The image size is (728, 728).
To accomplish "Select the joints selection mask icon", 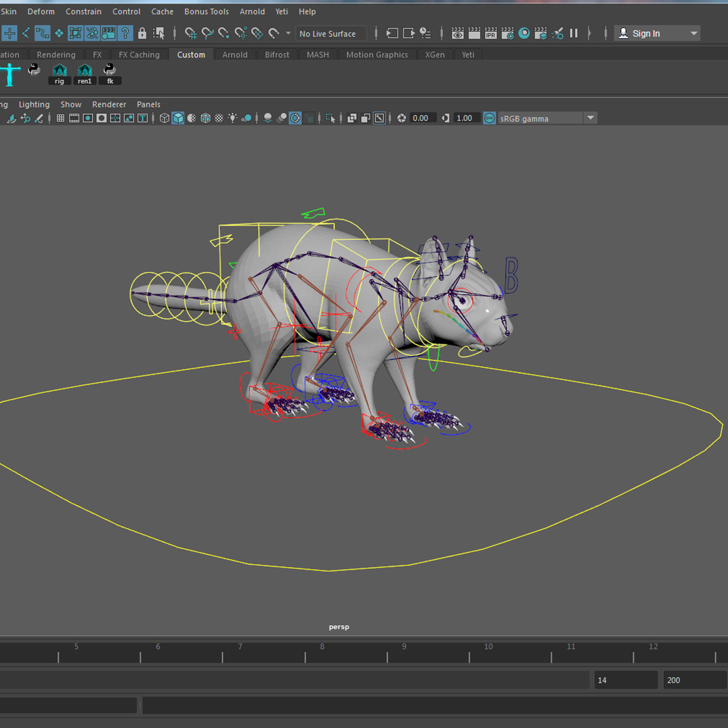I will 25,33.
